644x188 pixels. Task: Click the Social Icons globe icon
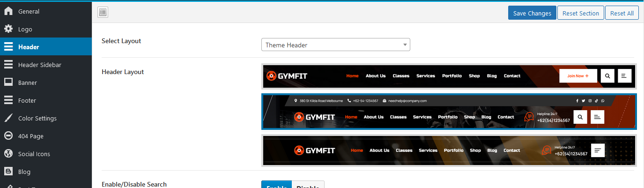click(8, 153)
